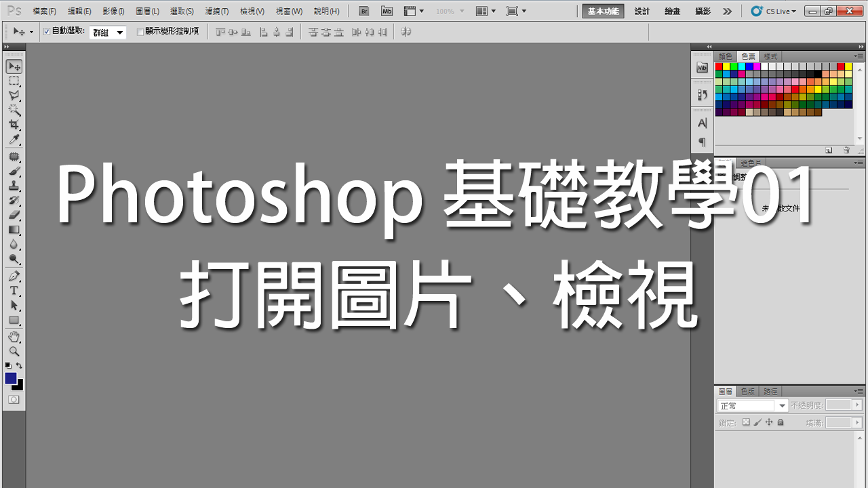
Task: Launch Bridge with the Br icon
Action: point(364,12)
